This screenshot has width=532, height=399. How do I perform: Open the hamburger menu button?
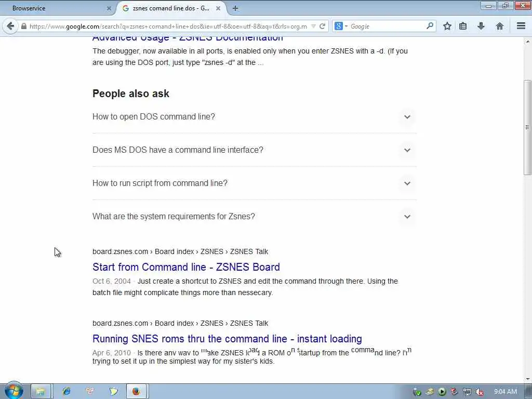[x=521, y=26]
